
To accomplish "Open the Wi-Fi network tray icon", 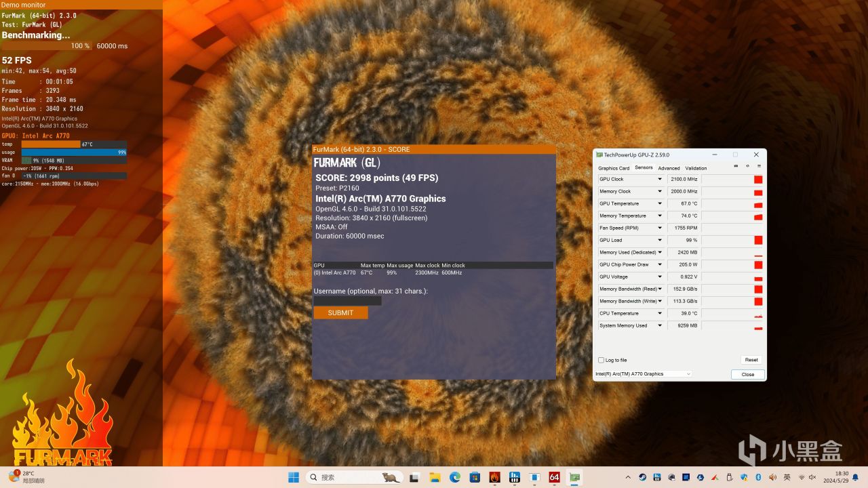I will (802, 477).
